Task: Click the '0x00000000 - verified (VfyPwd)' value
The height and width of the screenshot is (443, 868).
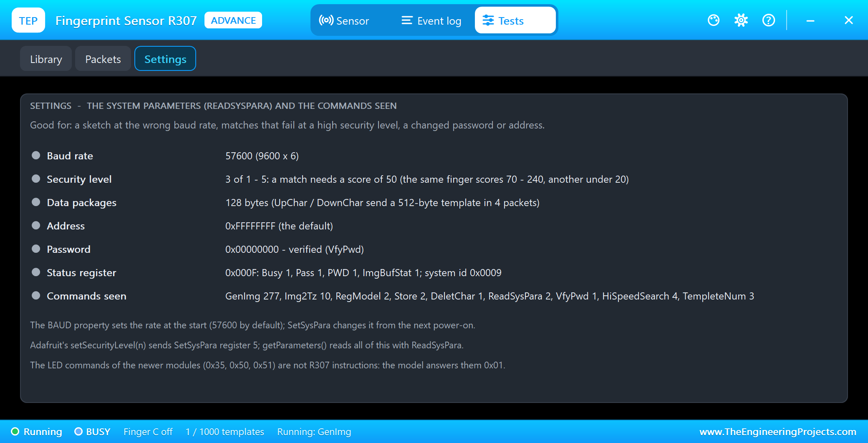Action: coord(295,249)
